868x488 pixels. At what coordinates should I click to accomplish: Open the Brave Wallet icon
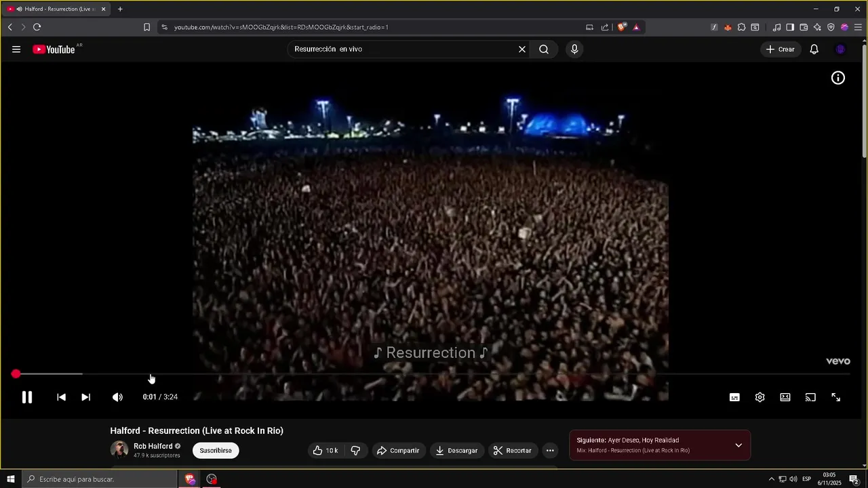point(804,27)
